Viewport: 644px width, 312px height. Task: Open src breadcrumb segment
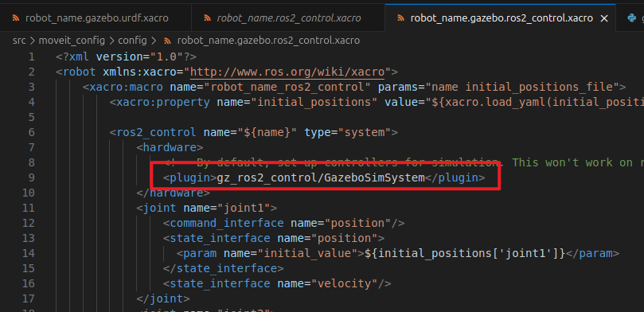point(19,41)
